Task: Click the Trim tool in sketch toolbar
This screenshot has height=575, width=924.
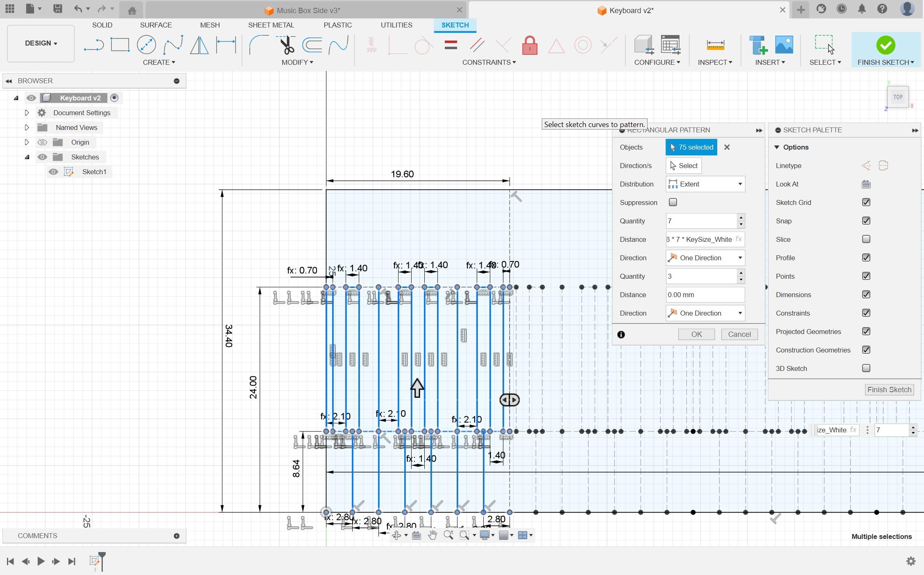Action: click(x=285, y=44)
